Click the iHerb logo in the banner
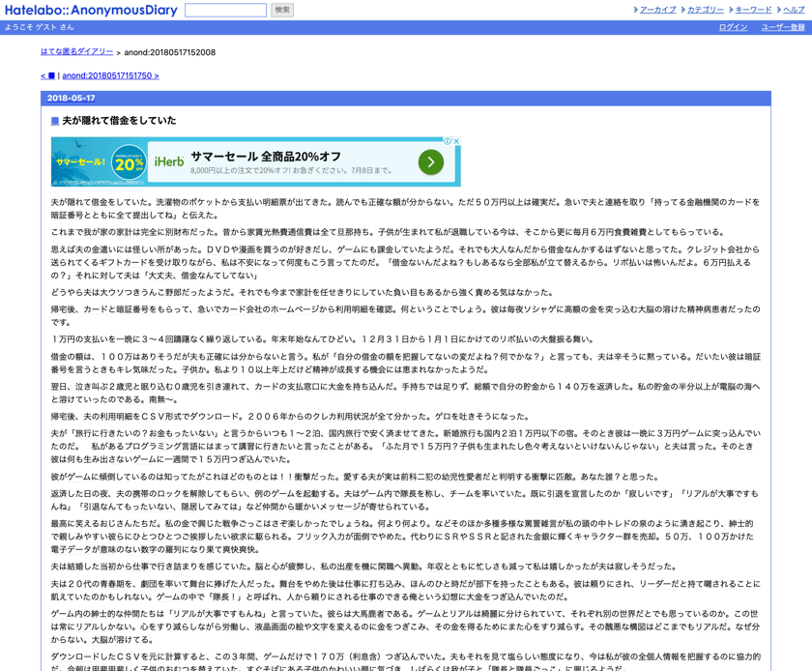The image size is (812, 671). point(169,162)
